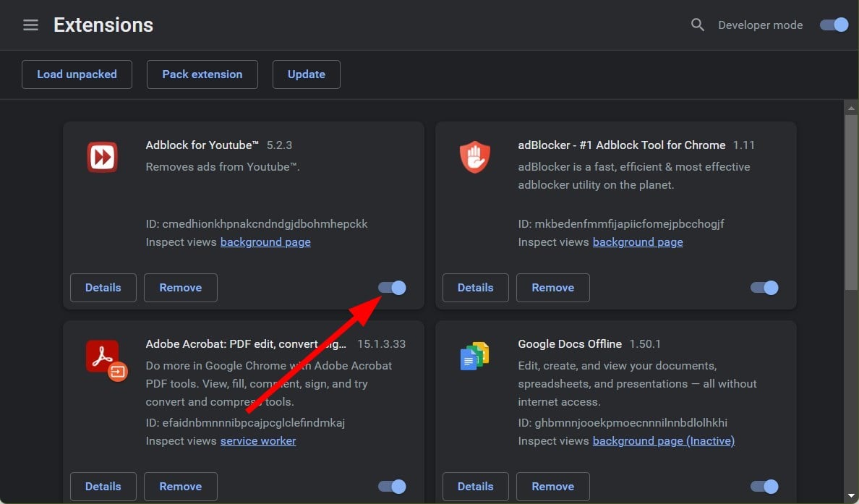Remove the Adblock for Youtube extension

click(x=181, y=288)
